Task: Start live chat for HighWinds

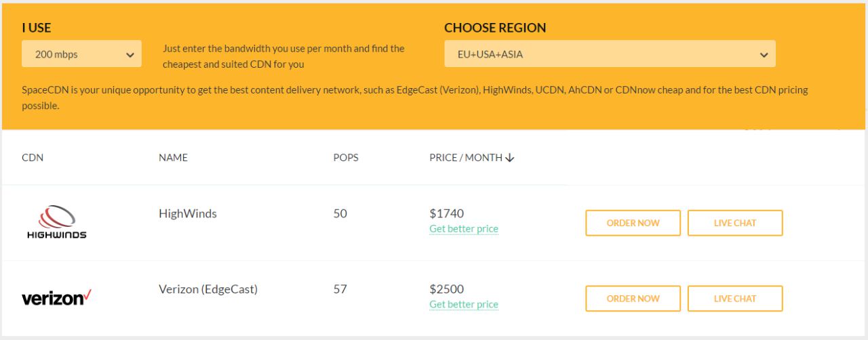Action: coord(734,223)
